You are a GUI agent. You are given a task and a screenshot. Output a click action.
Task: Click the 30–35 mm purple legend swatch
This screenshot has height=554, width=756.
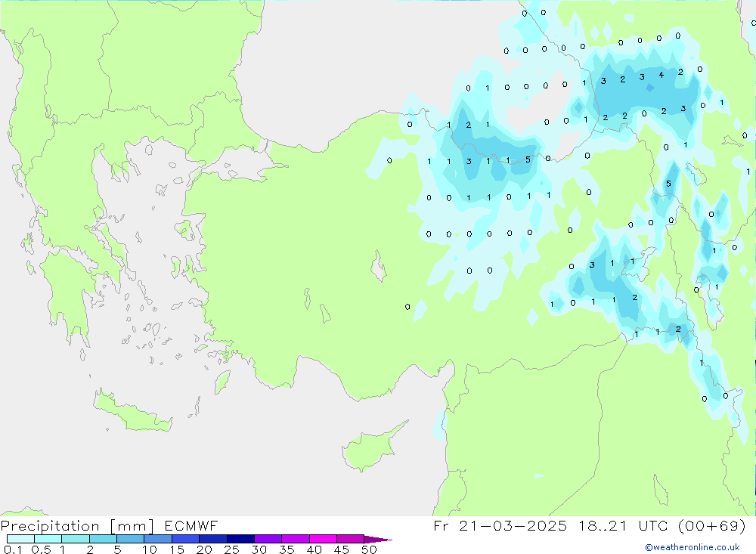coord(268,539)
